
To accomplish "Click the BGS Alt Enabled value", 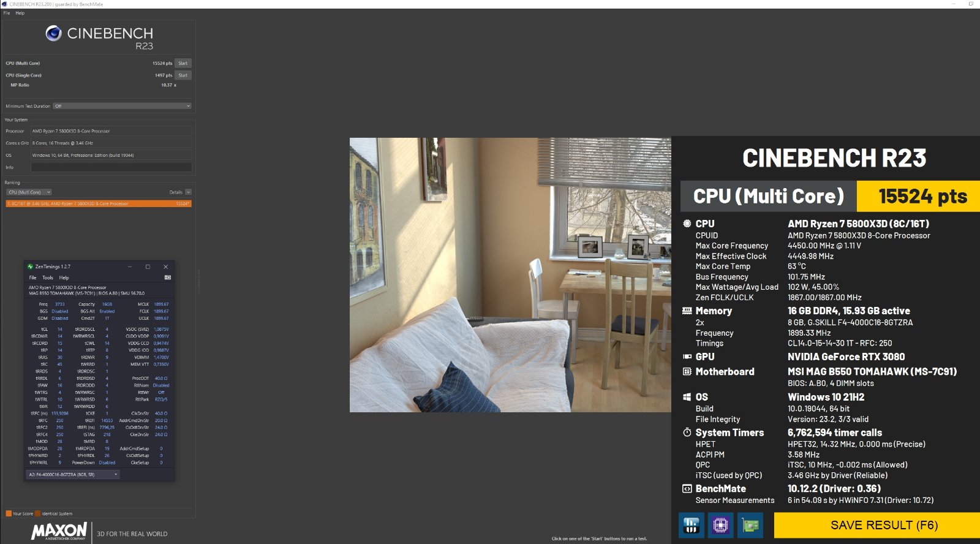I will 107,311.
